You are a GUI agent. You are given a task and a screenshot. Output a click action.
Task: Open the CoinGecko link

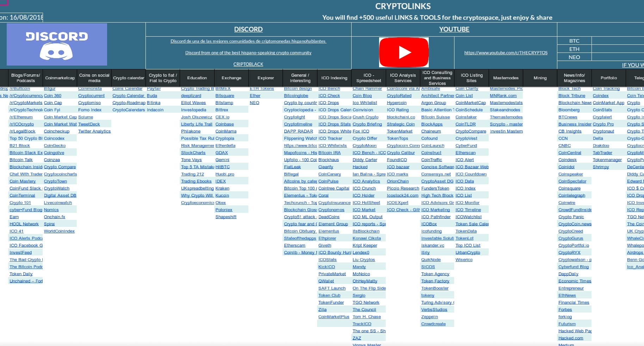tap(55, 146)
